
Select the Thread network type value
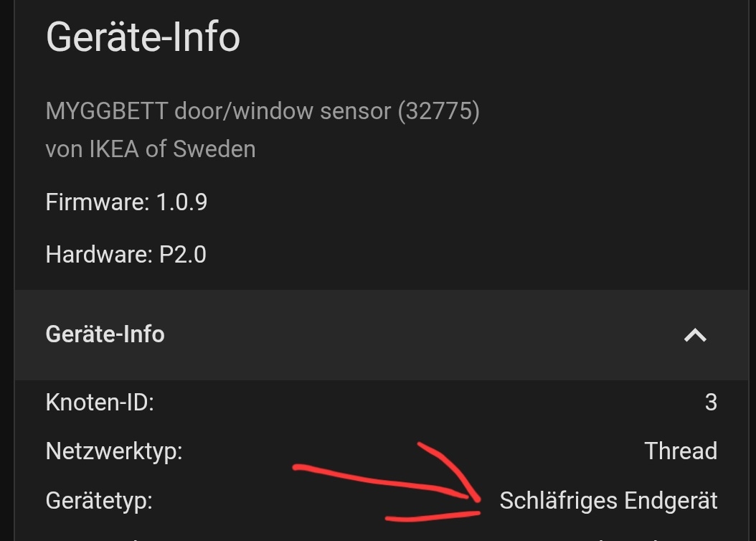(681, 451)
